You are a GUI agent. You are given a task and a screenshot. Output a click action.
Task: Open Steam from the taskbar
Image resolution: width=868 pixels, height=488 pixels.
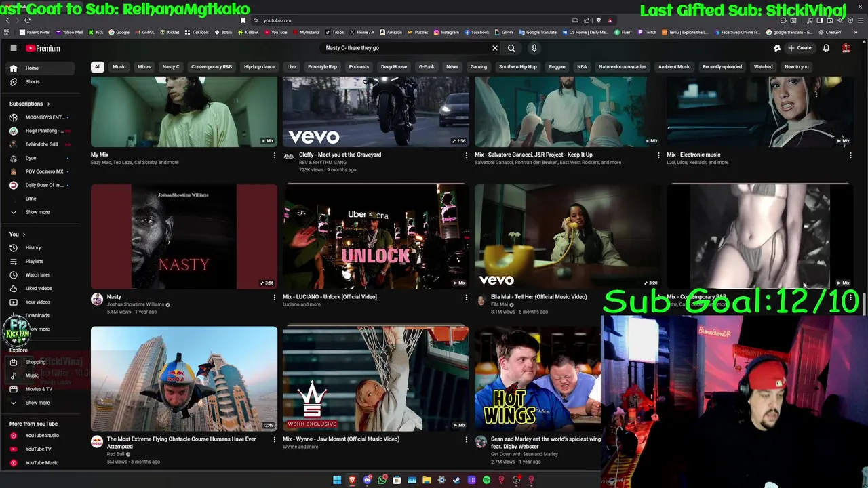(x=456, y=480)
